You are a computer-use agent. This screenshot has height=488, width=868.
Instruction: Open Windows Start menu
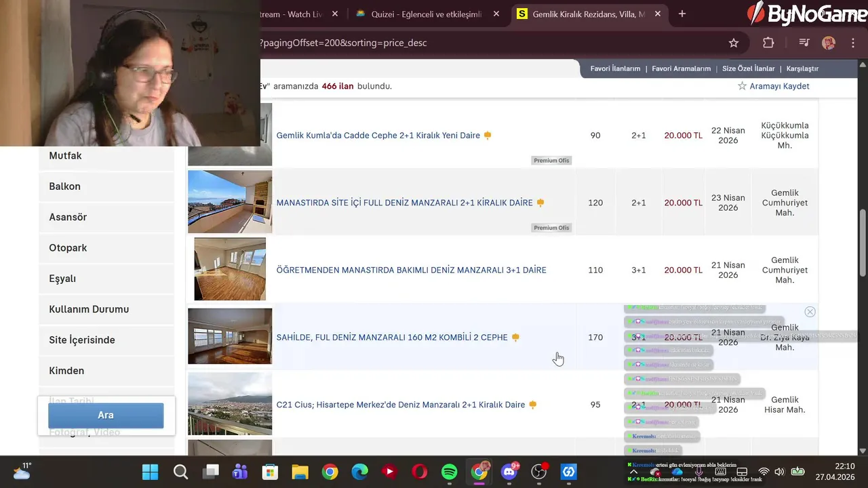click(151, 472)
